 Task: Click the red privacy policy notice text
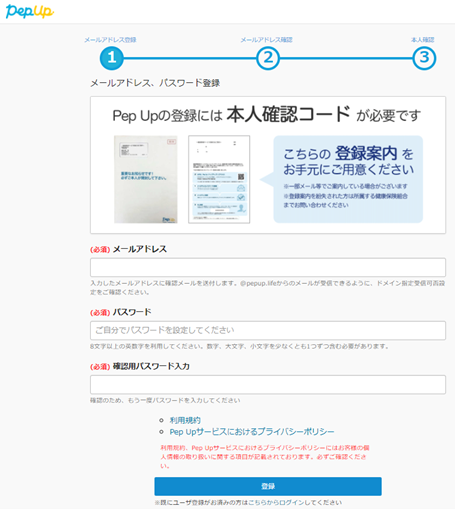(265, 457)
